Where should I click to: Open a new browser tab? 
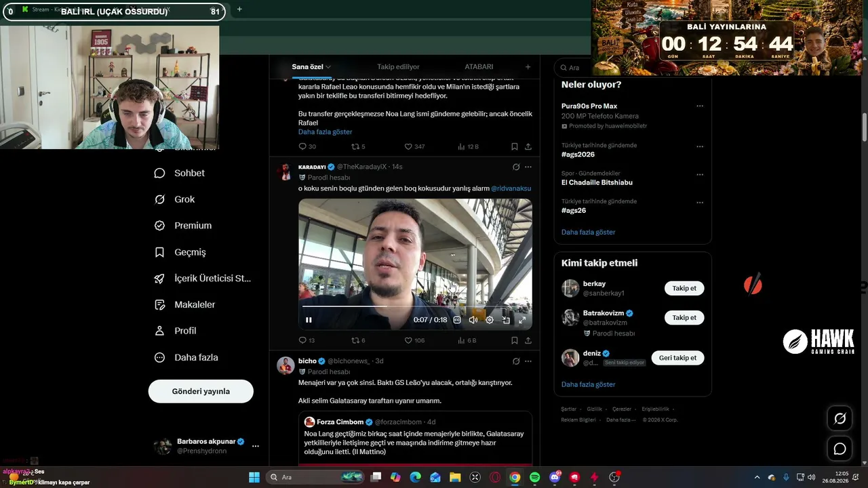click(x=239, y=9)
